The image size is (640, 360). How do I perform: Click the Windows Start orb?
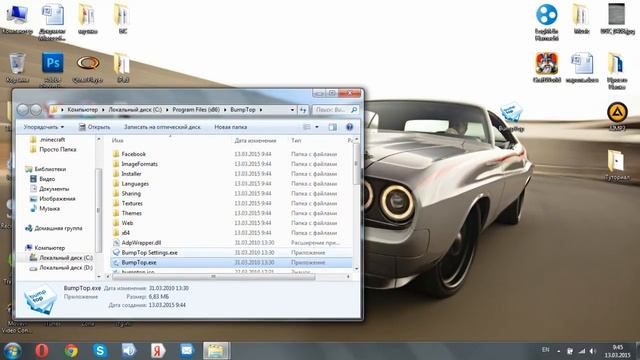(12, 351)
